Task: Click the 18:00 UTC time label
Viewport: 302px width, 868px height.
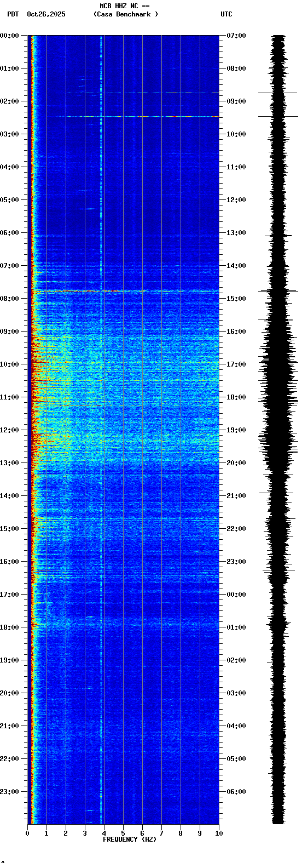Action: 236,397
